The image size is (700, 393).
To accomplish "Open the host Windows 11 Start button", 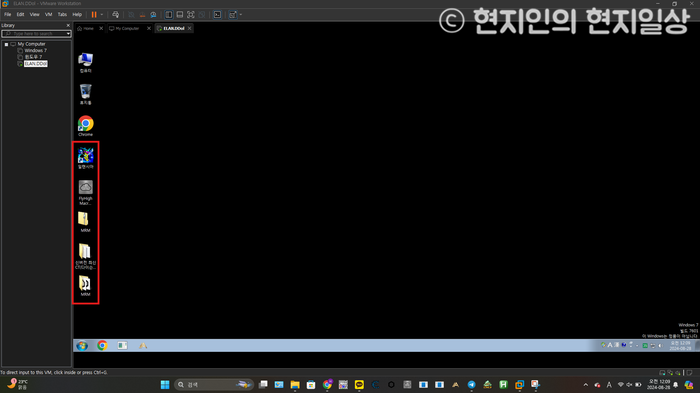I will click(x=165, y=385).
